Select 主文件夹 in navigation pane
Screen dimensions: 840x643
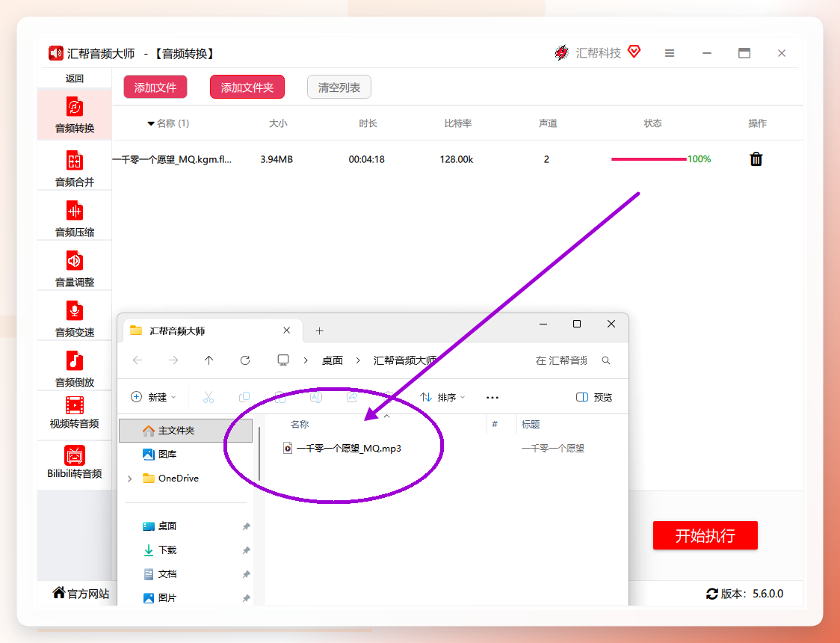coord(185,430)
